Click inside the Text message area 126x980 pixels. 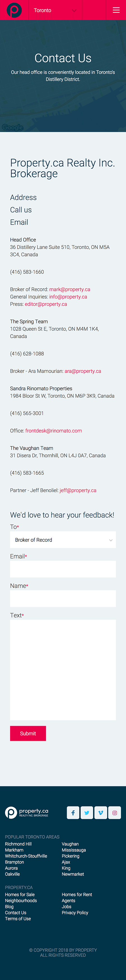(63, 670)
